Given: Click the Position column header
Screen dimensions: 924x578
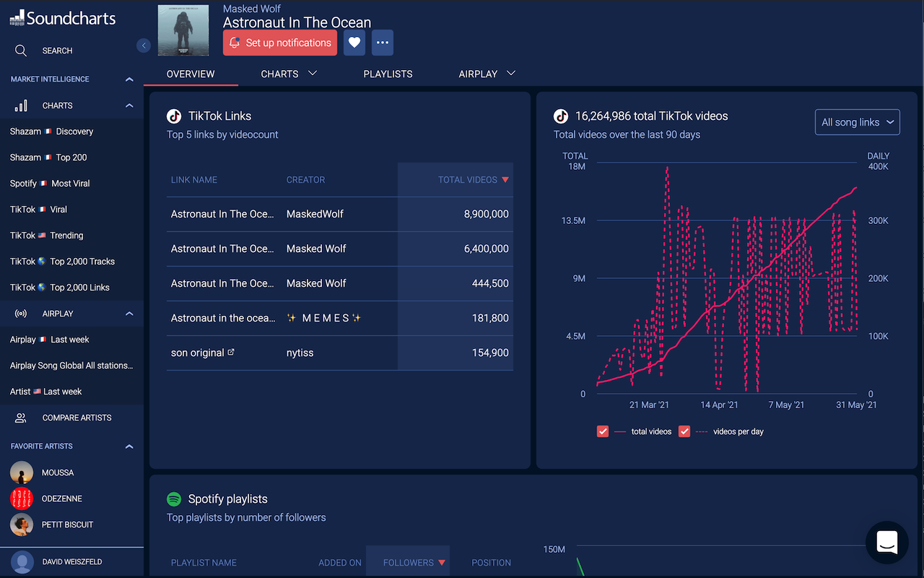Looking at the screenshot, I should click(x=491, y=562).
